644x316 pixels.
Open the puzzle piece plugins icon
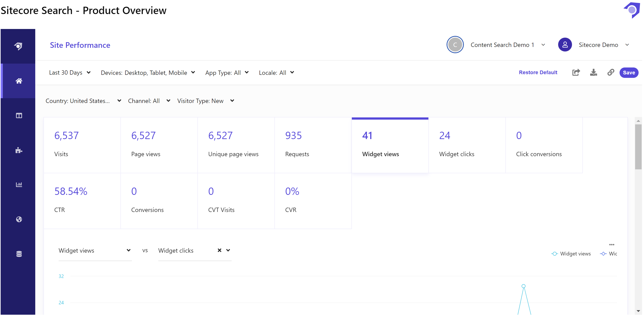pyautogui.click(x=19, y=150)
